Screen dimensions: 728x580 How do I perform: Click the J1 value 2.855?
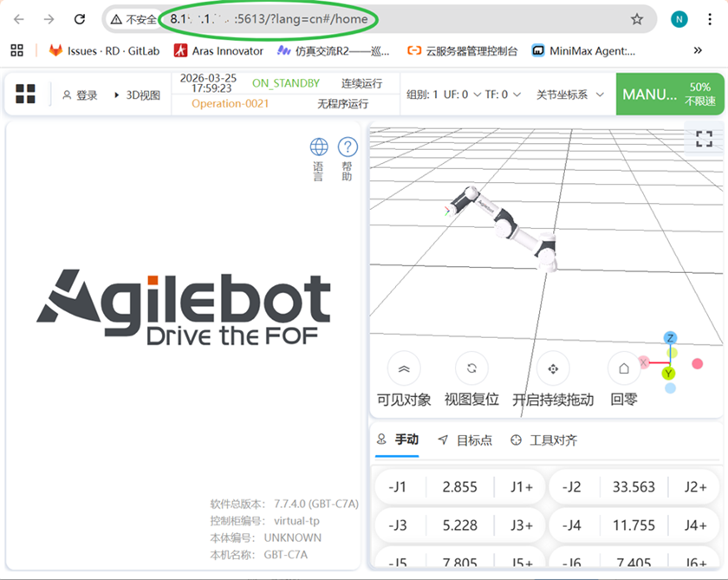point(459,486)
